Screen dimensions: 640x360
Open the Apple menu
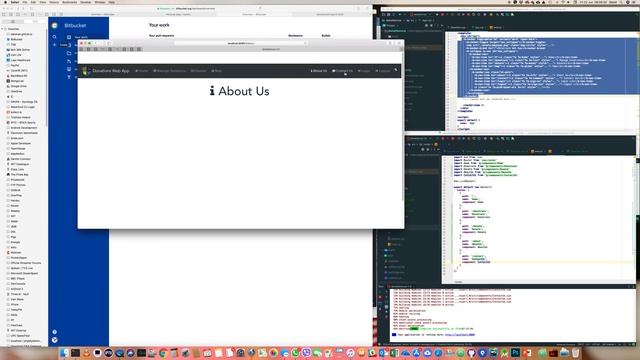coord(5,2)
